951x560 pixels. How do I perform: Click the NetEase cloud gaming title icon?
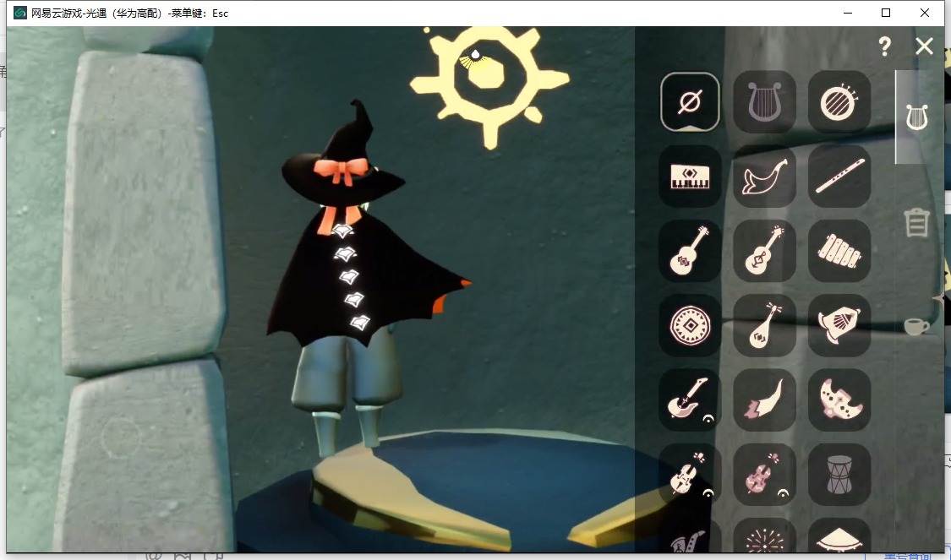[20, 13]
